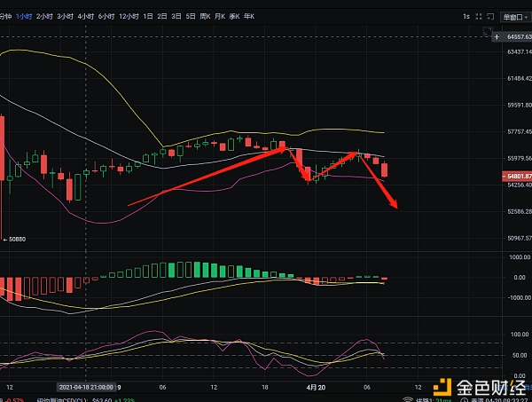Click the 64557.63 crosshair price label

[x=519, y=36]
